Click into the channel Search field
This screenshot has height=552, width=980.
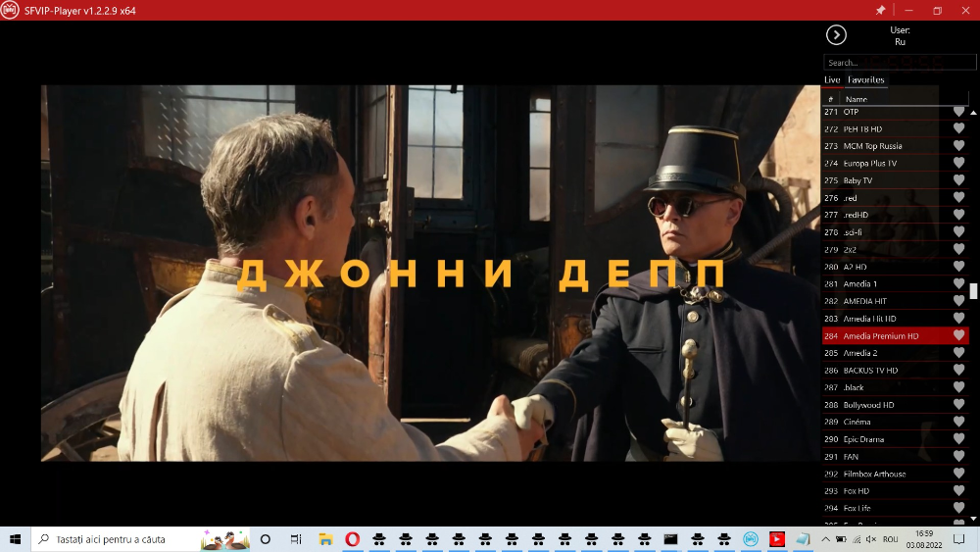coord(900,63)
